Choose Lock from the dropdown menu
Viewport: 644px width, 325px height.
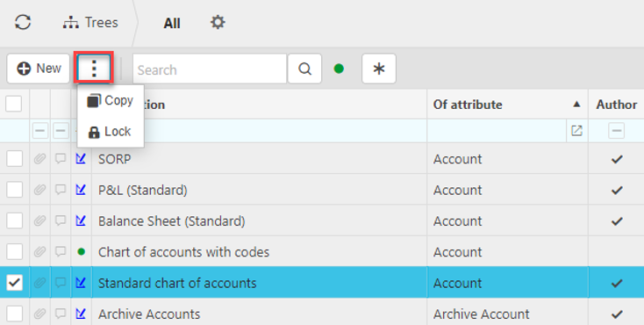[110, 132]
